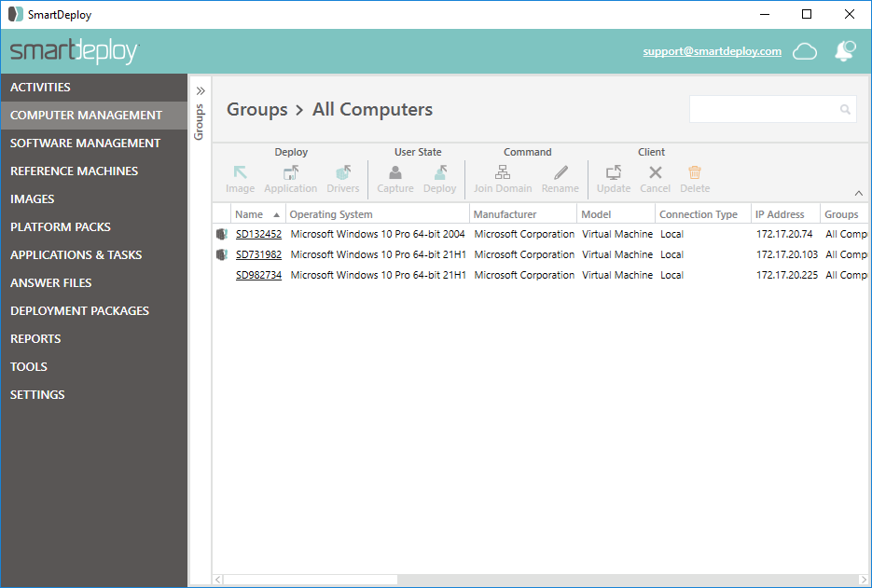Sort by the Manufacturer column
The height and width of the screenshot is (588, 872).
[x=523, y=214]
